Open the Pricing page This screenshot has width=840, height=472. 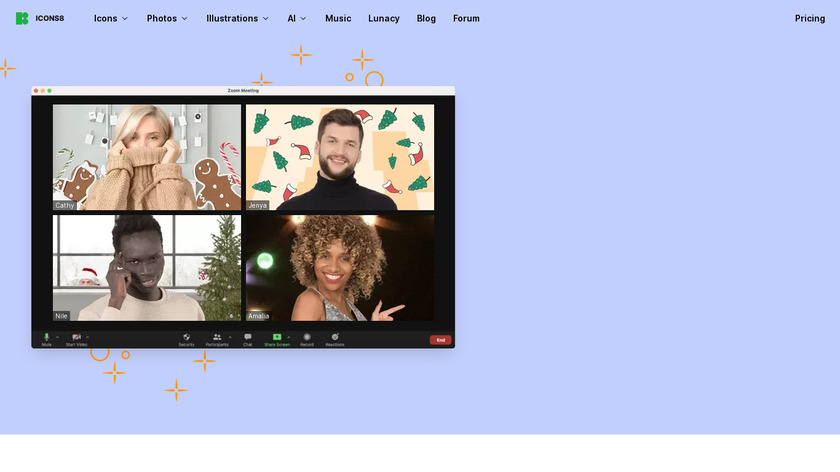pos(809,18)
